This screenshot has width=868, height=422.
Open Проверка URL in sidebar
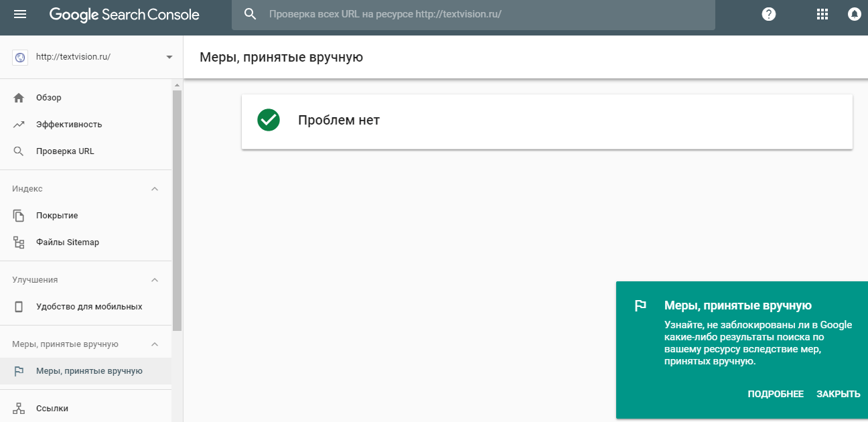(x=65, y=151)
